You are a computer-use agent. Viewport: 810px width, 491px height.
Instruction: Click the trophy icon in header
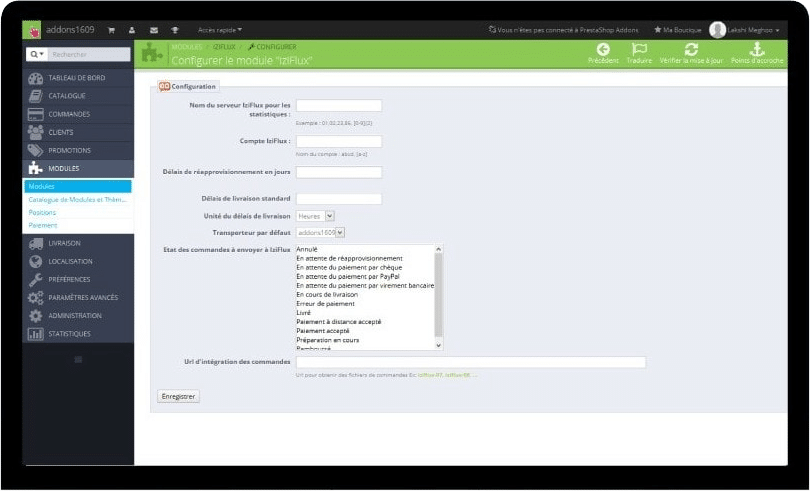[x=175, y=30]
